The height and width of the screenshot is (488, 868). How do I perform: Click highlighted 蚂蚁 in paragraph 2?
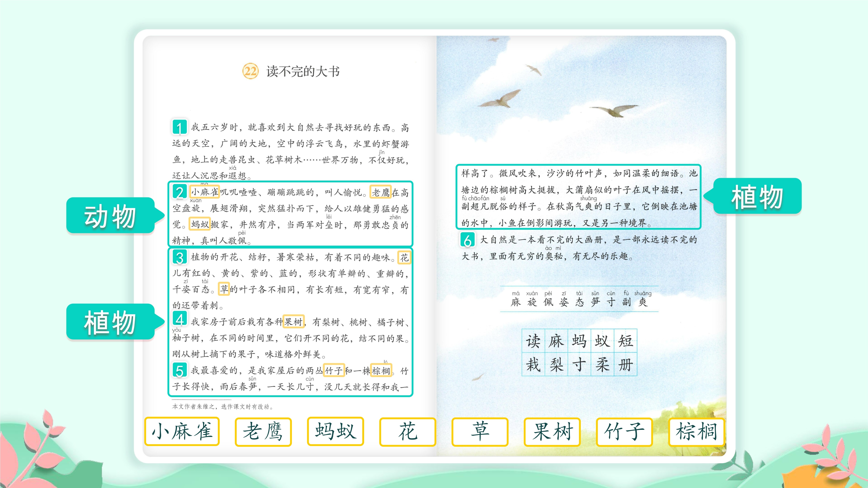(200, 224)
